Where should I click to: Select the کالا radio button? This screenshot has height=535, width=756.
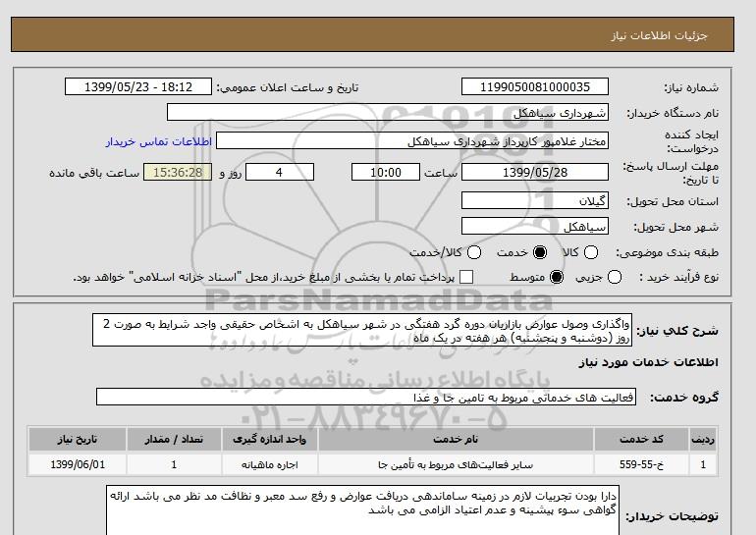click(x=591, y=252)
